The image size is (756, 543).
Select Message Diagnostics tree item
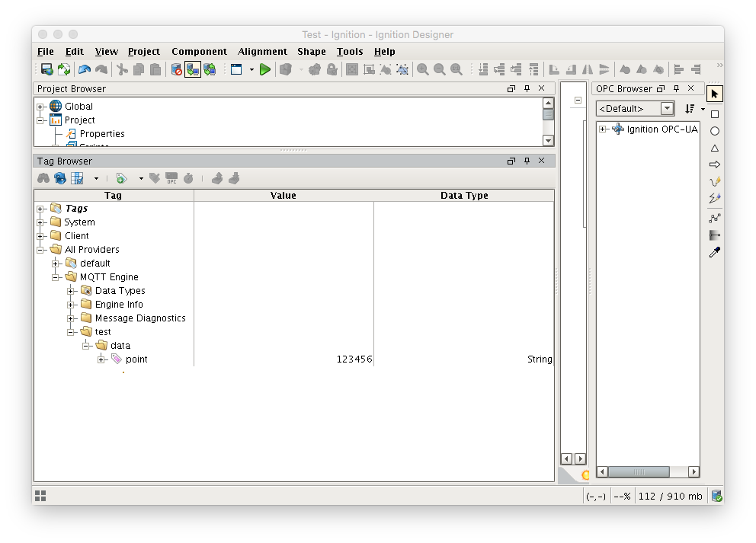[140, 318]
